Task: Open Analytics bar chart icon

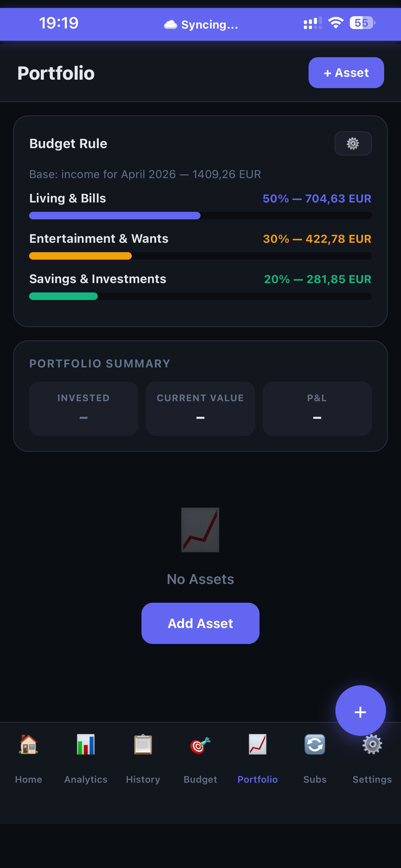Action: coord(86,744)
